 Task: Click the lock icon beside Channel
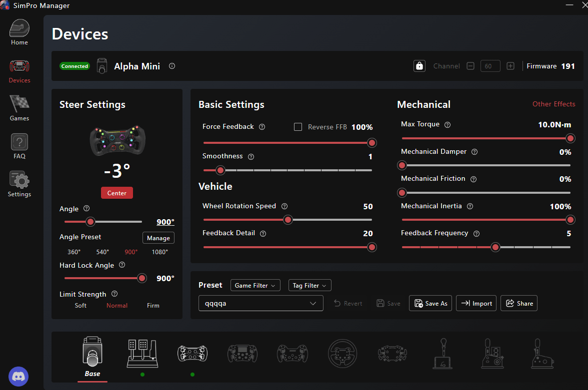[x=419, y=66]
